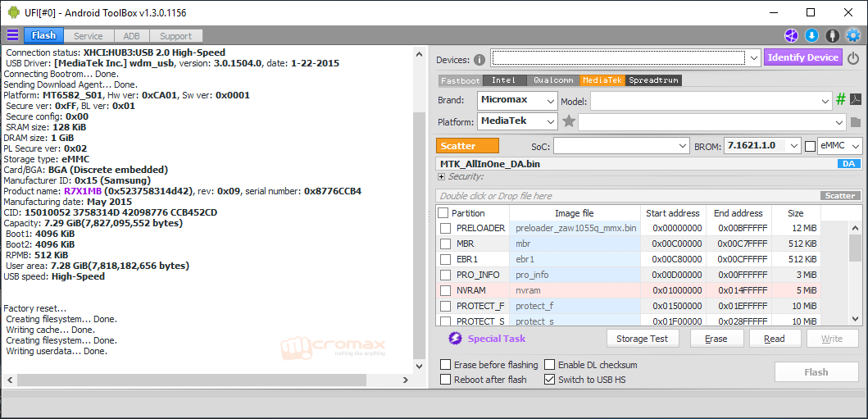Click the black dongle info icon
Screen dimensions: 868x419
pyautogui.click(x=832, y=36)
